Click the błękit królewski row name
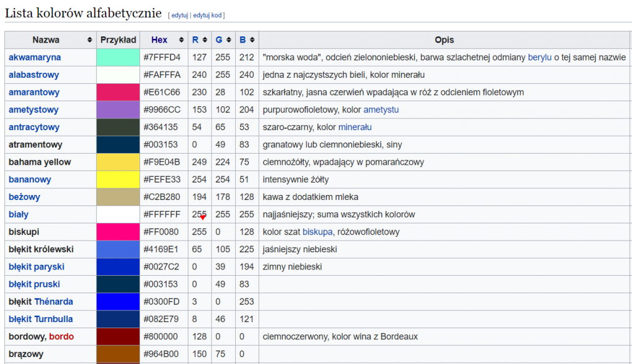The width and height of the screenshot is (632, 364). [41, 249]
